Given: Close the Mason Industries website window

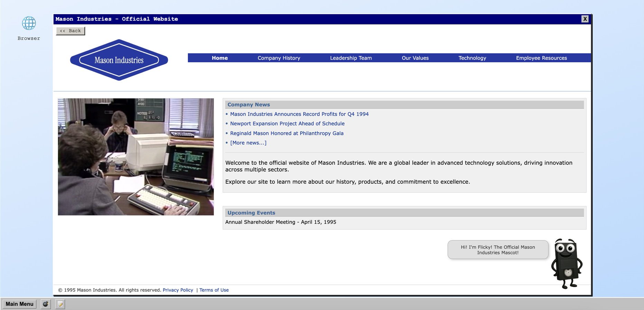Looking at the screenshot, I should pos(585,19).
